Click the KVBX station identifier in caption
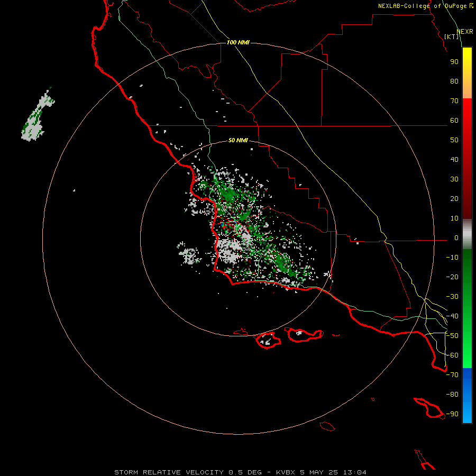 coord(286,472)
